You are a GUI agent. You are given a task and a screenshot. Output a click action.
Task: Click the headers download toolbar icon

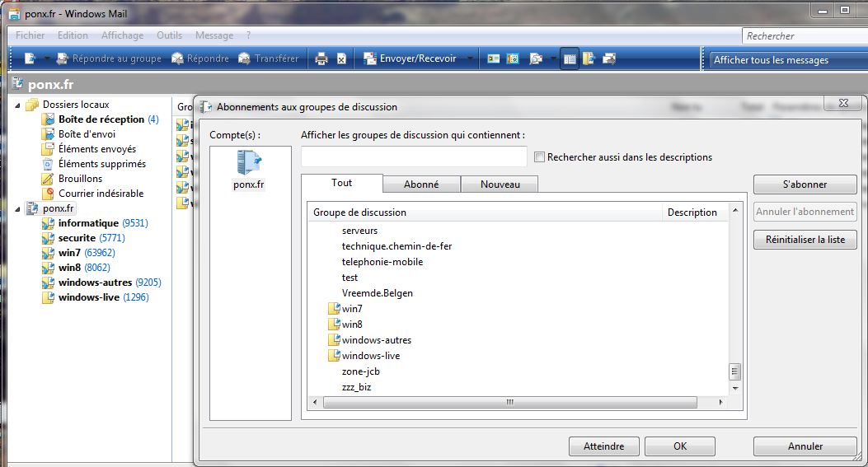609,58
